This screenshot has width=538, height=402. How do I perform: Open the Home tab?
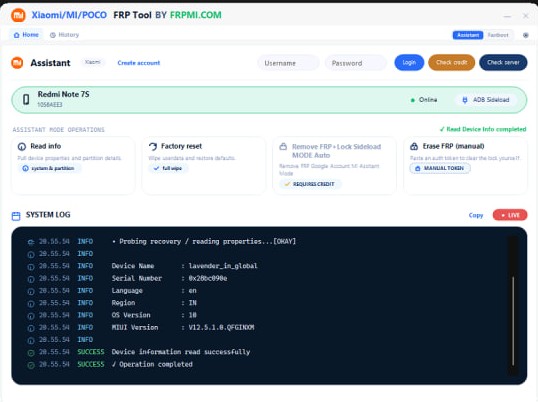(x=26, y=35)
